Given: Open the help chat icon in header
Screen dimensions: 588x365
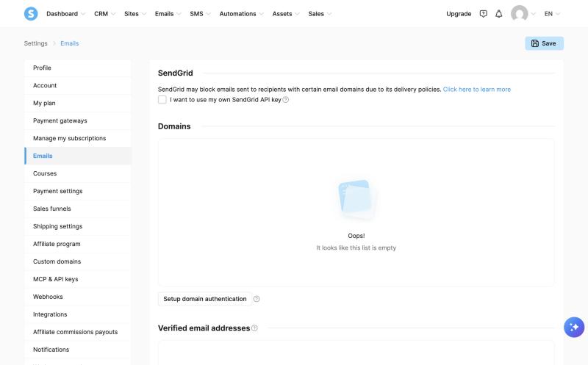Looking at the screenshot, I should tap(484, 14).
